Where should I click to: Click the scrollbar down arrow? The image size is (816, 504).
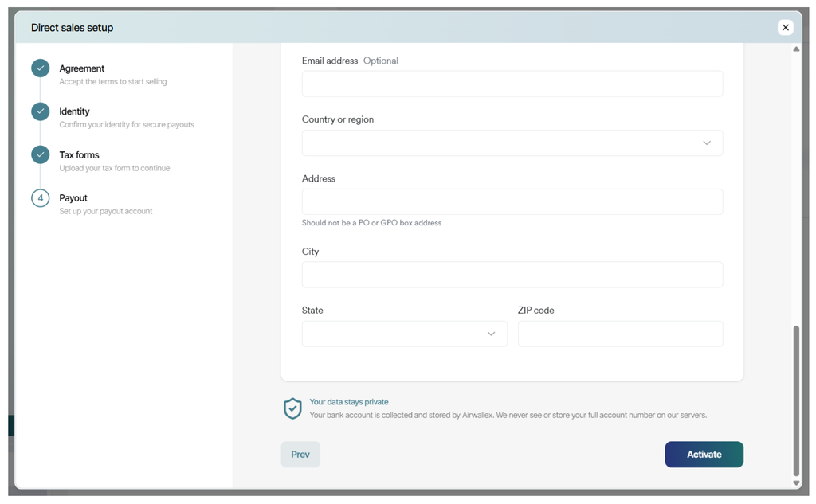click(x=796, y=483)
